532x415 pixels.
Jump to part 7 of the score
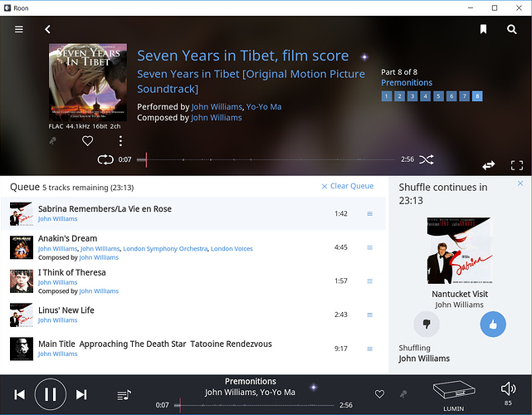coord(464,96)
